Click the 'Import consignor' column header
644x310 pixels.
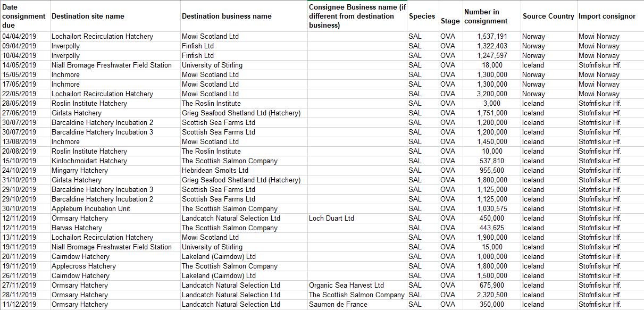[x=607, y=16]
